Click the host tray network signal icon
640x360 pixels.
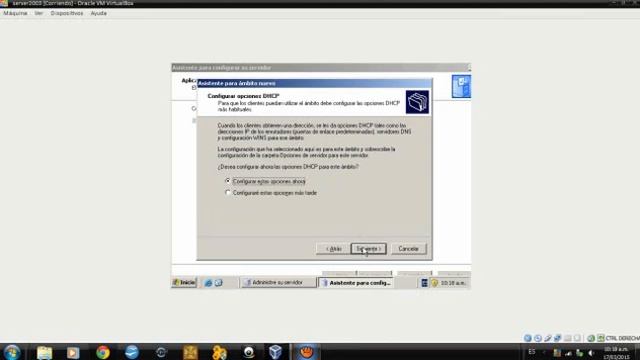tap(569, 353)
